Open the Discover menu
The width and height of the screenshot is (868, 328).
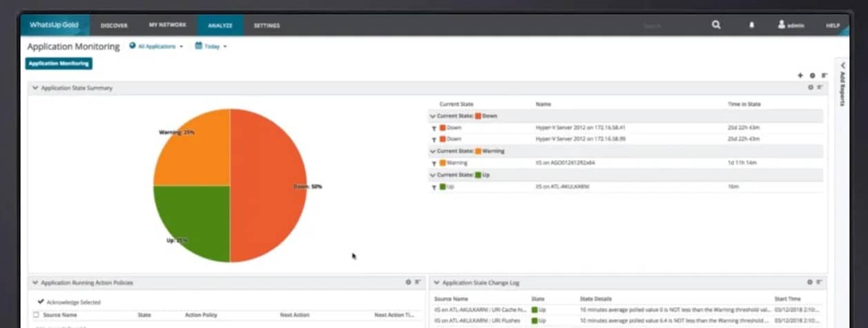[x=114, y=26]
